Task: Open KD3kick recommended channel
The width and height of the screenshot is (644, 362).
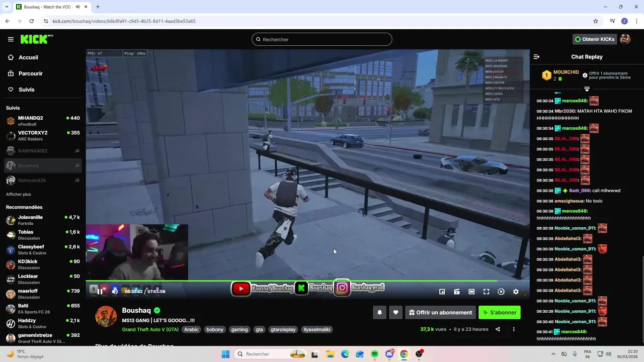Action: click(x=43, y=264)
